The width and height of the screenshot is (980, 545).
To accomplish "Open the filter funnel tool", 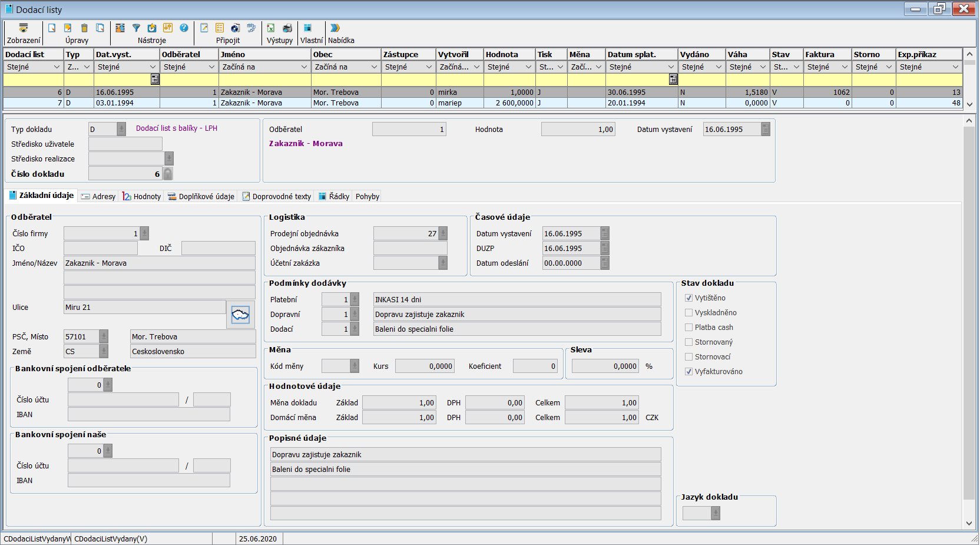I will 136,28.
